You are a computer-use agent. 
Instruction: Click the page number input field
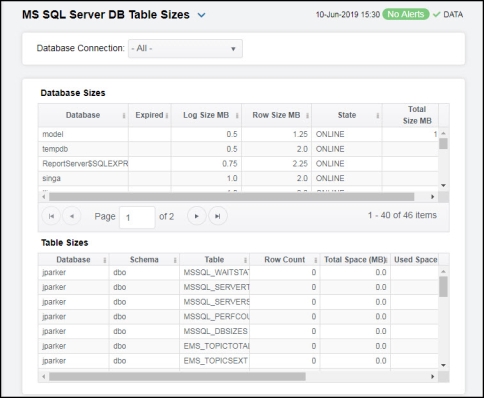pos(137,217)
